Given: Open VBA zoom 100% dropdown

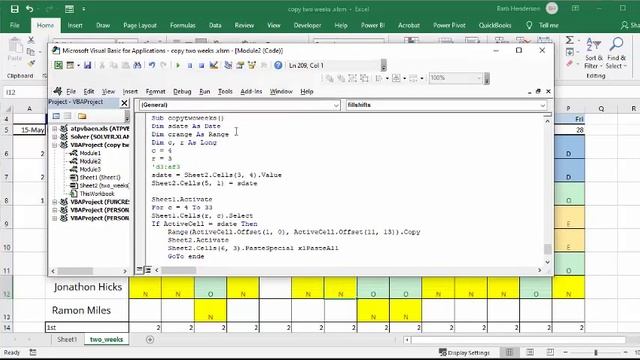Looking at the screenshot, I should coord(479,78).
